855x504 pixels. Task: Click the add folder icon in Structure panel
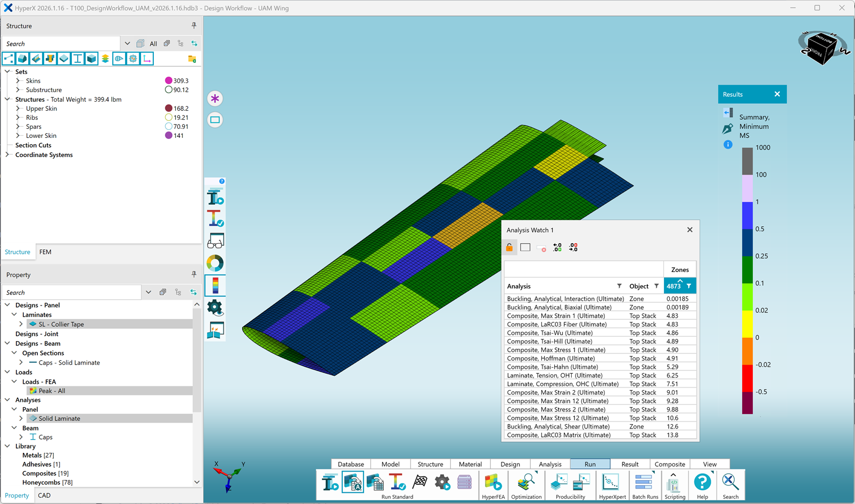click(x=192, y=59)
